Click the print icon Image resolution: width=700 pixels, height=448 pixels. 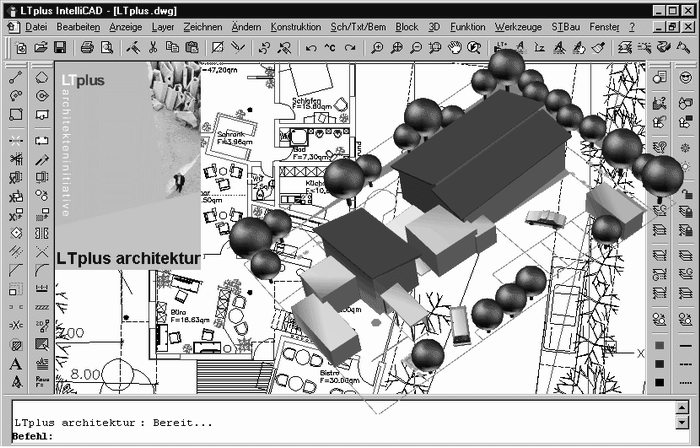[x=87, y=47]
